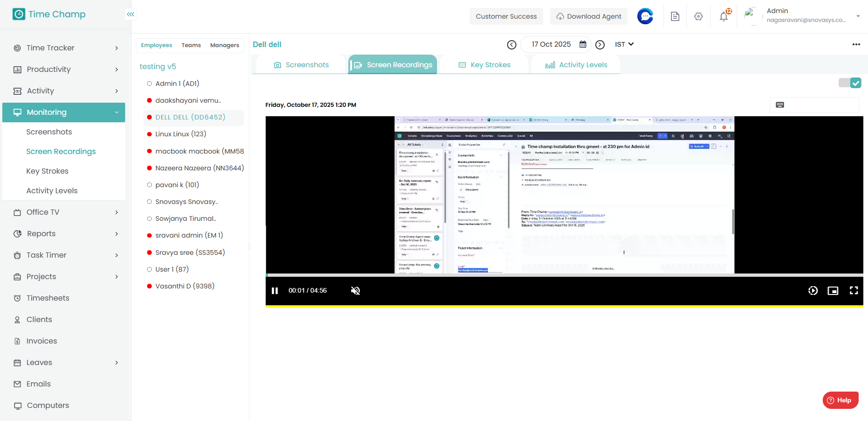868x421 pixels.
Task: Unmute the video audio
Action: click(355, 291)
